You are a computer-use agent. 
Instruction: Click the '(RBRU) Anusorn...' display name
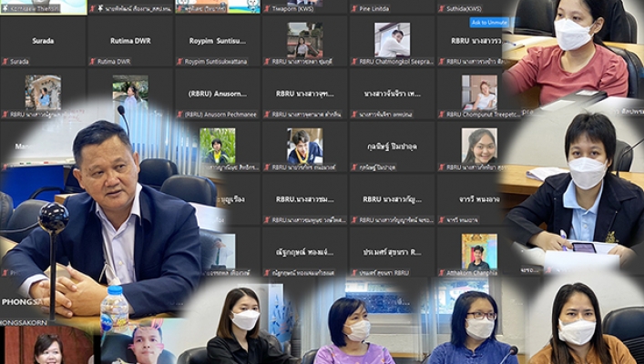click(x=218, y=94)
